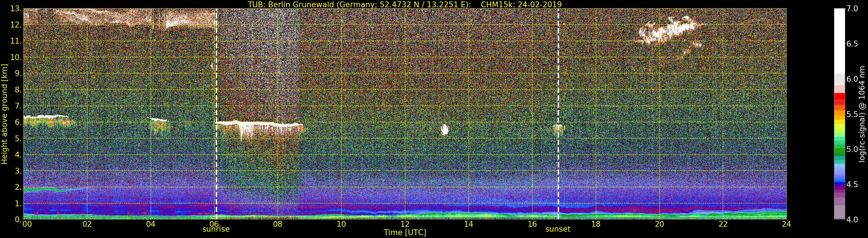The width and height of the screenshot is (868, 238).
Task: Click the white top segment of the colorbar
Action: pyautogui.click(x=839, y=41)
